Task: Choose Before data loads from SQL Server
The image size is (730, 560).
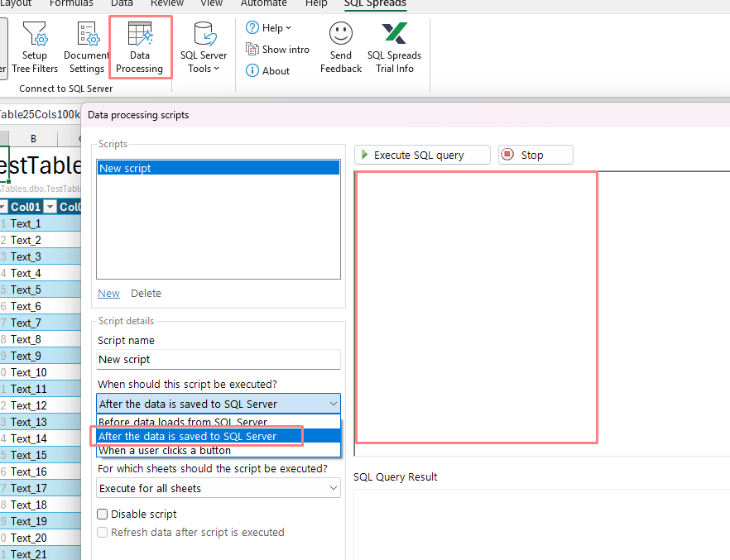Action: (219, 421)
